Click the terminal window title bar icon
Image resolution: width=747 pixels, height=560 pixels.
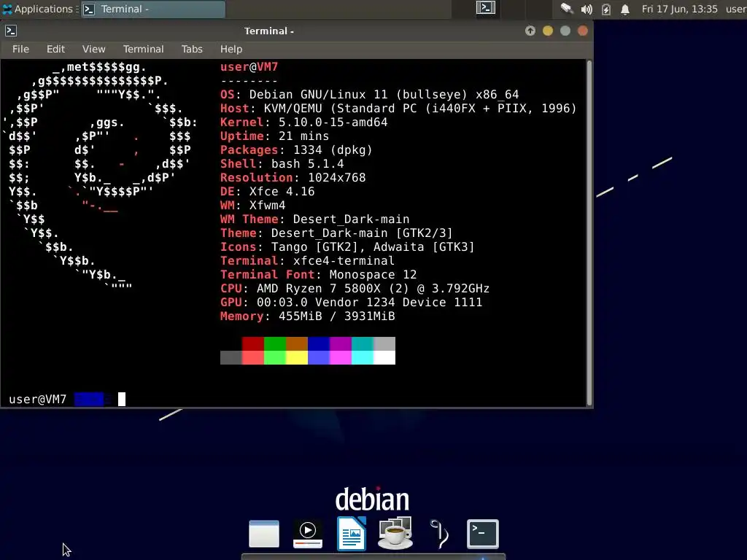point(11,31)
